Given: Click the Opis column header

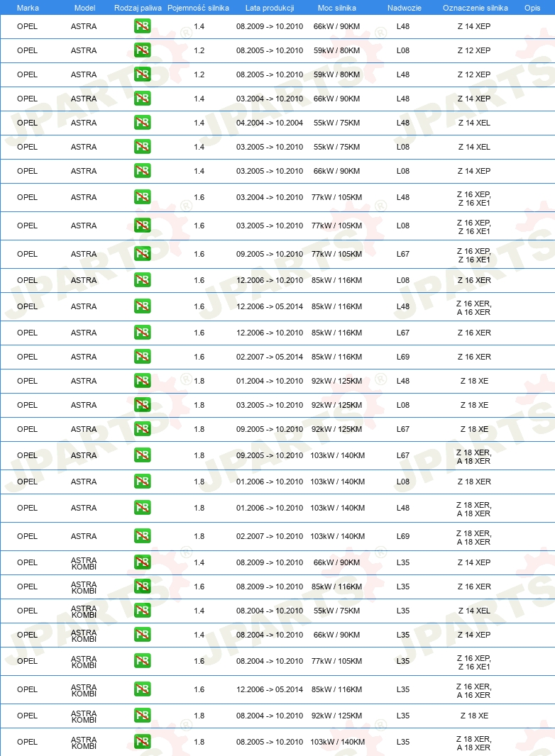Looking at the screenshot, I should pyautogui.click(x=532, y=8).
